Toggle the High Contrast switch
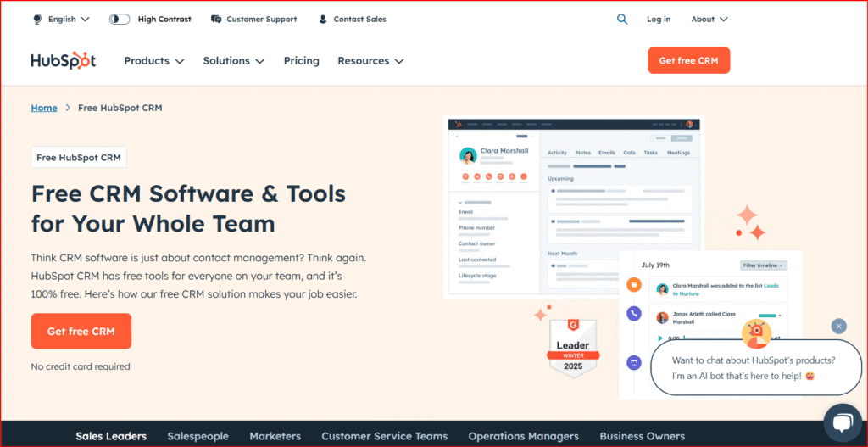This screenshot has height=447, width=868. click(x=119, y=19)
